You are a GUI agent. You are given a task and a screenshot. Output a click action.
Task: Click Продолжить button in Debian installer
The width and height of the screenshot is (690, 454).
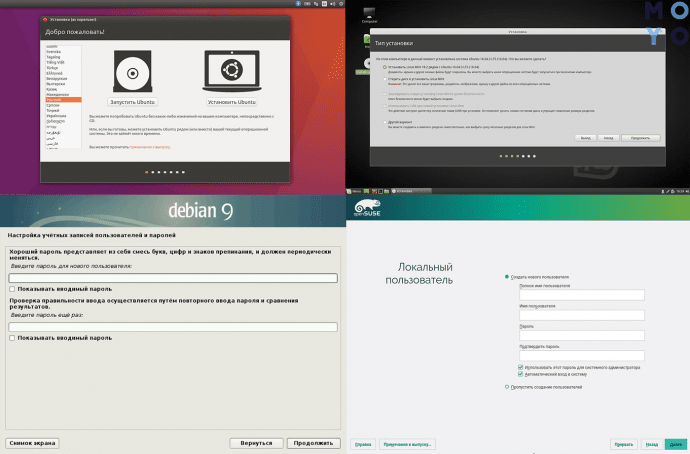pos(313,443)
